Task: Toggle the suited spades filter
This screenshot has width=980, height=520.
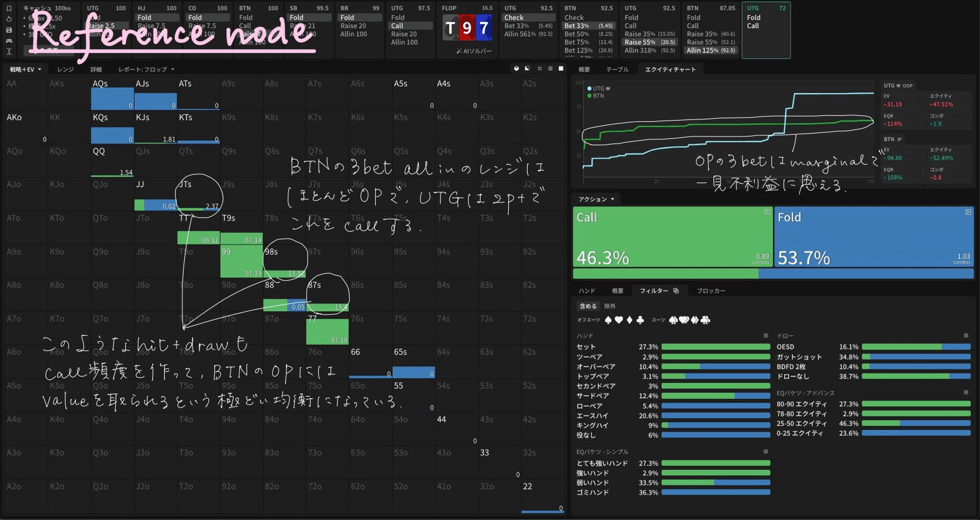Action: point(674,320)
